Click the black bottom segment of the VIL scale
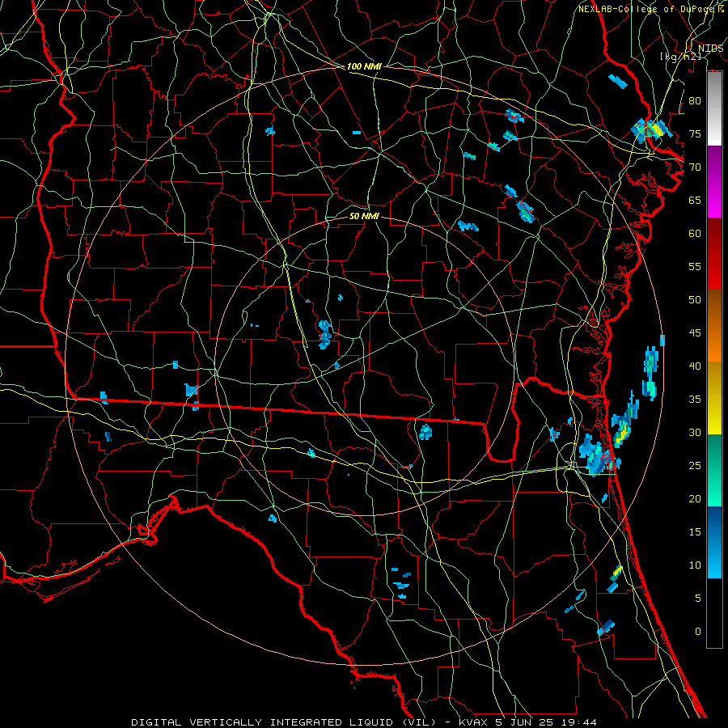Screen dimensions: 728x728 coord(714,613)
